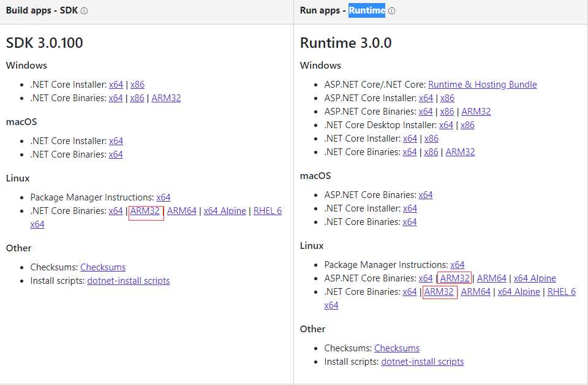
Task: Open Runtime dotnet-install scripts link
Action: (422, 361)
